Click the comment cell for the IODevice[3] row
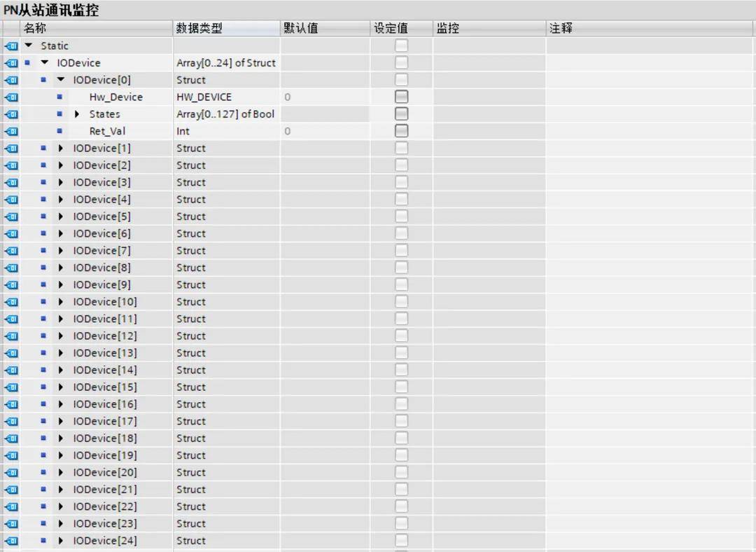 (x=650, y=182)
